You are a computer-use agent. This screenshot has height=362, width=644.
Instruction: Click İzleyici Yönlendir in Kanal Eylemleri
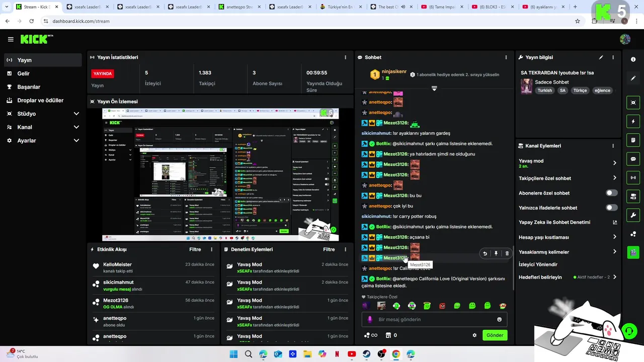[538, 264]
